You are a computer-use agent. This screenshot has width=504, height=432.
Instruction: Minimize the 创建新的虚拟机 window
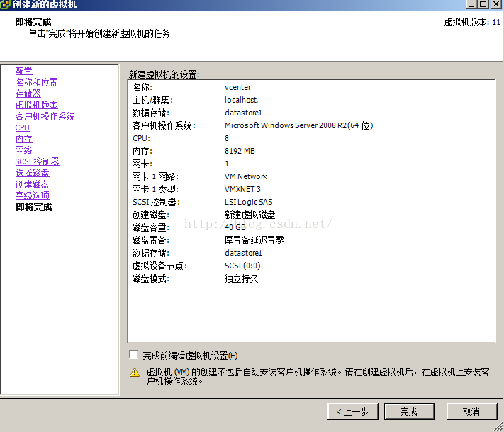(471, 4)
